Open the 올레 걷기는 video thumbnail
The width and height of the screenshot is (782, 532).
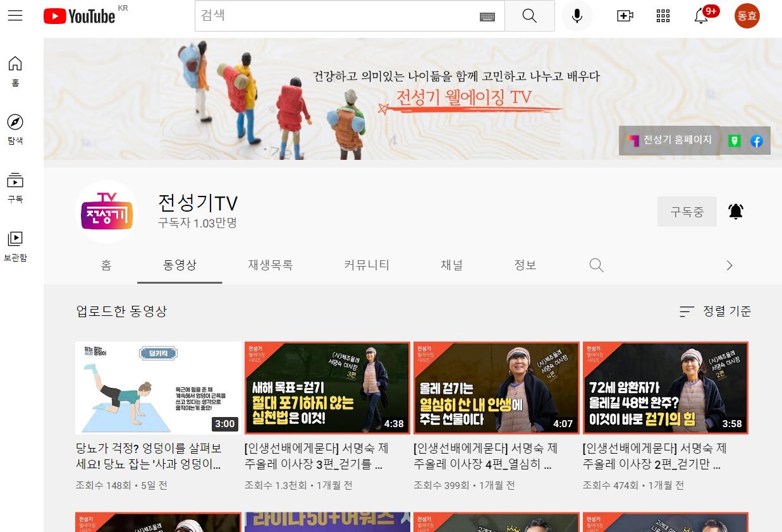click(x=496, y=388)
